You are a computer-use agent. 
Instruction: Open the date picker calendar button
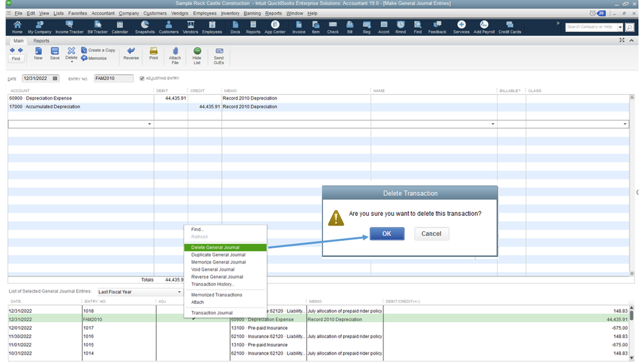pyautogui.click(x=55, y=79)
